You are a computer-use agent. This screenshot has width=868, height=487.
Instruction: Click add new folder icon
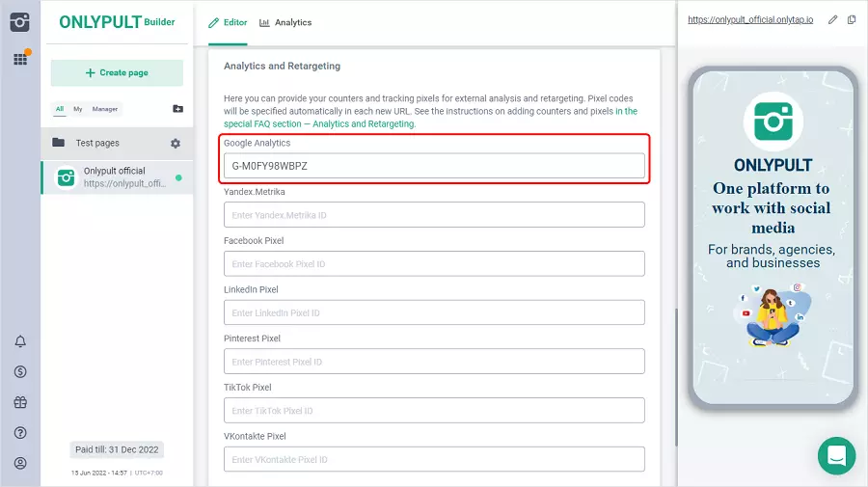click(177, 109)
